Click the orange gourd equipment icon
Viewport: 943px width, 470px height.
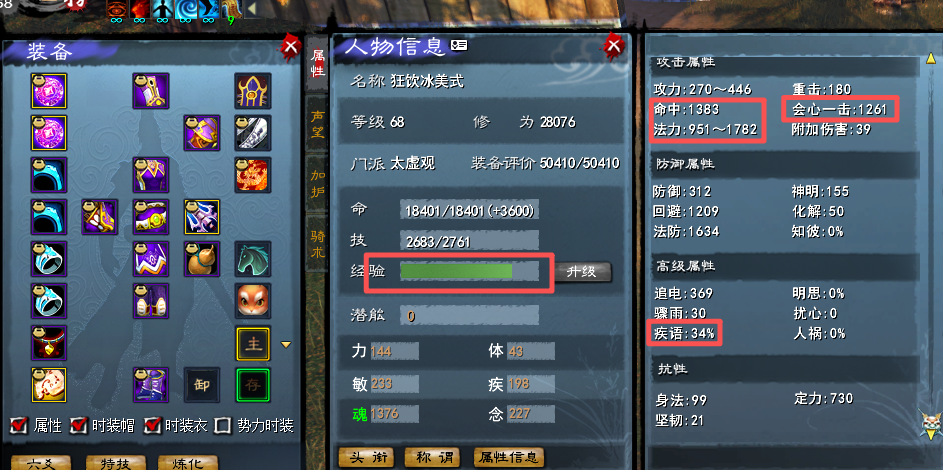click(x=202, y=259)
